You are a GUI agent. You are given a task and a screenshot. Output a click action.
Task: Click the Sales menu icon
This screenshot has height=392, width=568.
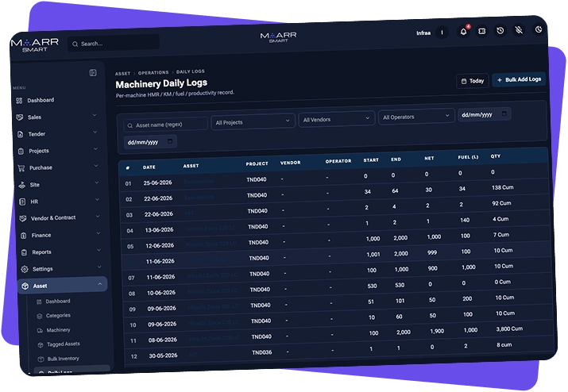point(20,117)
